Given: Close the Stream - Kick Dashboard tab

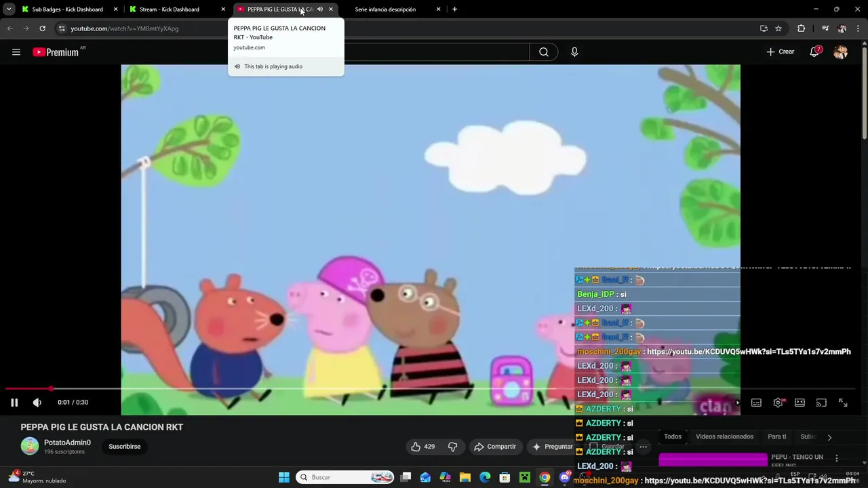Looking at the screenshot, I should (x=223, y=9).
